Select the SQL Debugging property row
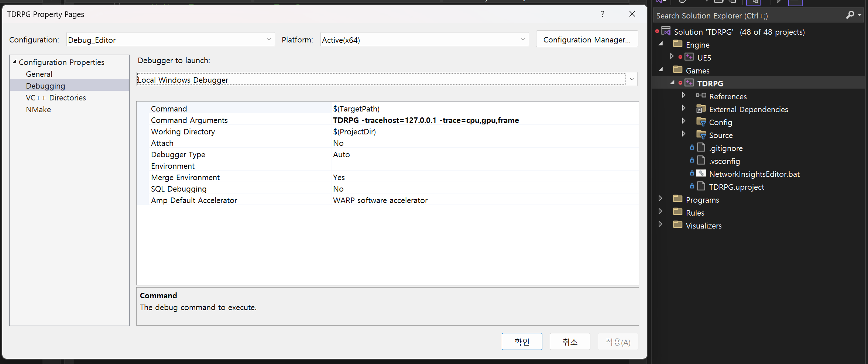868x364 pixels. [x=388, y=189]
